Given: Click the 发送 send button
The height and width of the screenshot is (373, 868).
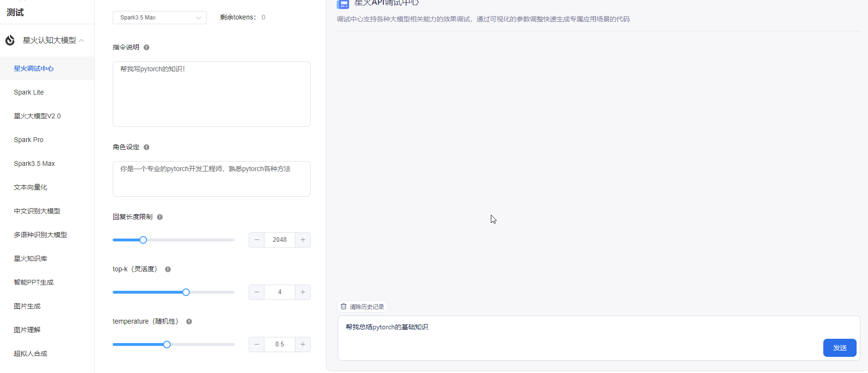Looking at the screenshot, I should click(x=839, y=348).
